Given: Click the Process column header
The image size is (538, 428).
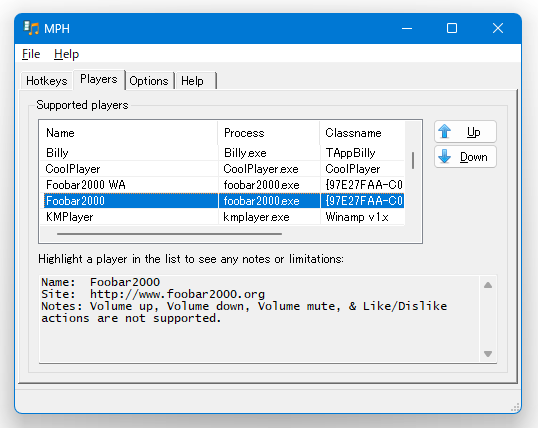Looking at the screenshot, I should (x=269, y=133).
